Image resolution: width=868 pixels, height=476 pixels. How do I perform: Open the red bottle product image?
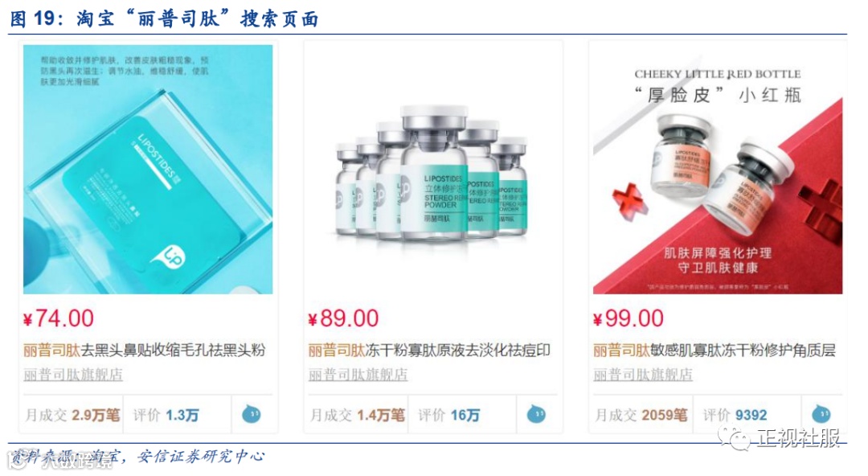point(718,169)
